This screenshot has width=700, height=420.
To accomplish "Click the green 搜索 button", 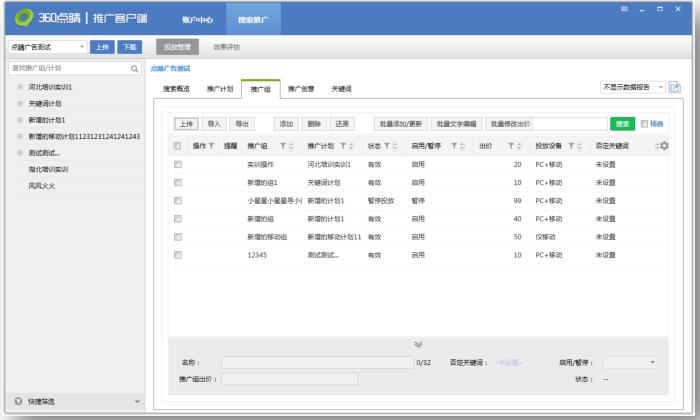I will (622, 124).
